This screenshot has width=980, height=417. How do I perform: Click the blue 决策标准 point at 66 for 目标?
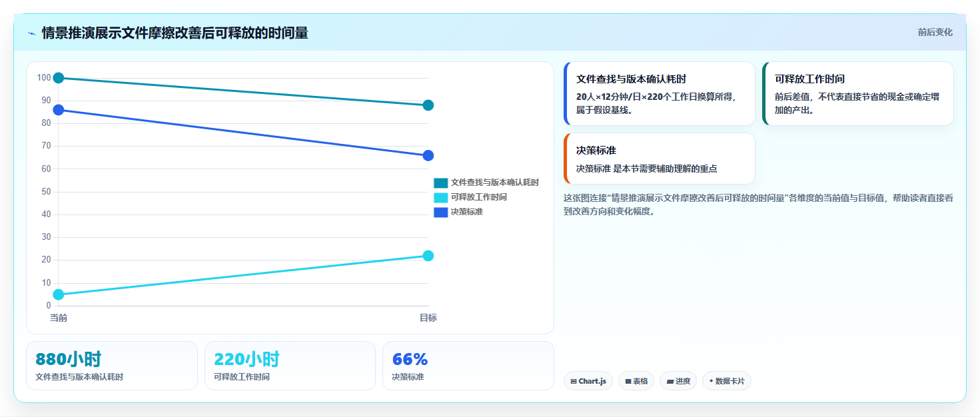click(428, 155)
